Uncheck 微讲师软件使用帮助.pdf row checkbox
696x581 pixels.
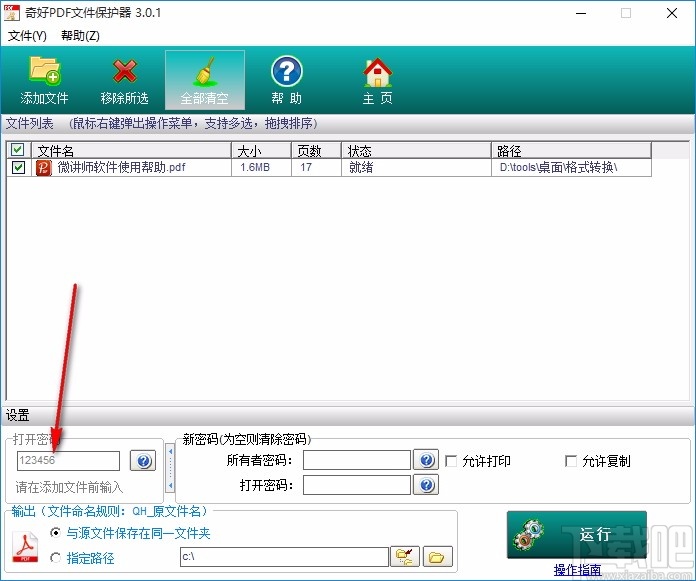click(18, 168)
